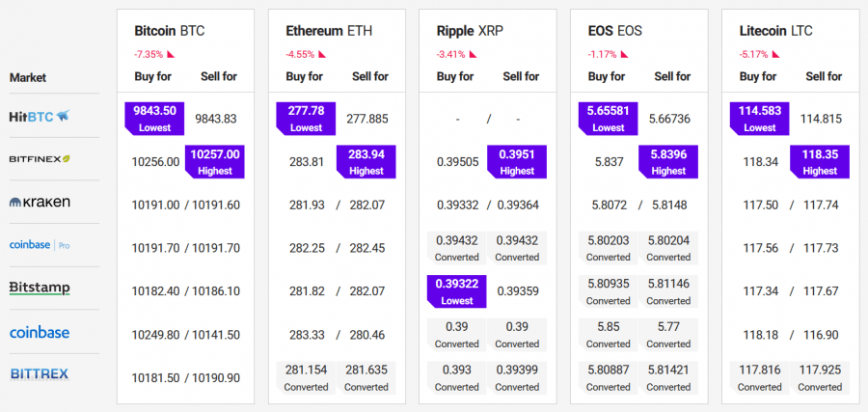The width and height of the screenshot is (868, 412).
Task: Click the Ethereum Coinbase sell price 280.46
Action: tap(367, 335)
